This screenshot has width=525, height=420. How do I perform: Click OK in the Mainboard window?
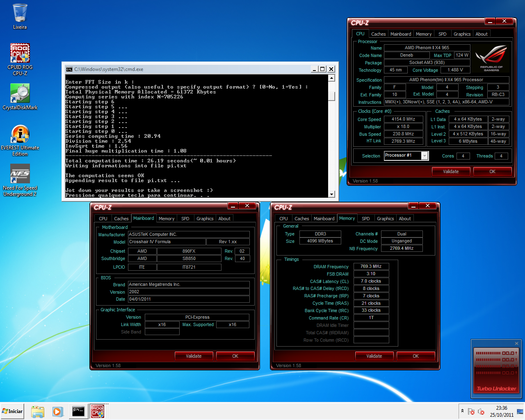point(235,356)
